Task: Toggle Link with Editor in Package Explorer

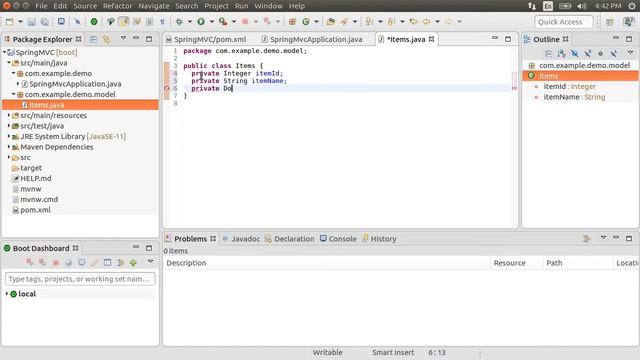Action: (107, 39)
